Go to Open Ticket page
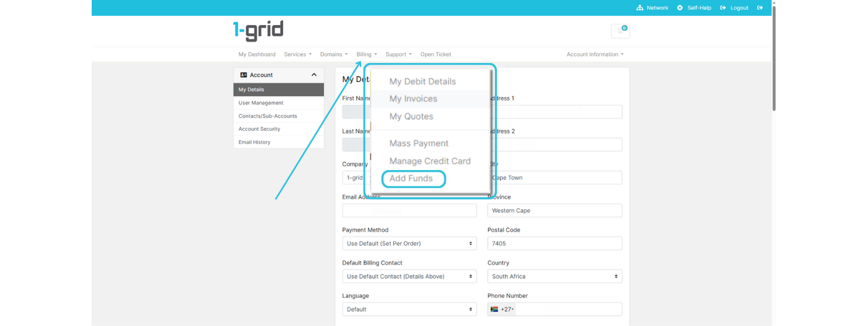 coord(436,54)
